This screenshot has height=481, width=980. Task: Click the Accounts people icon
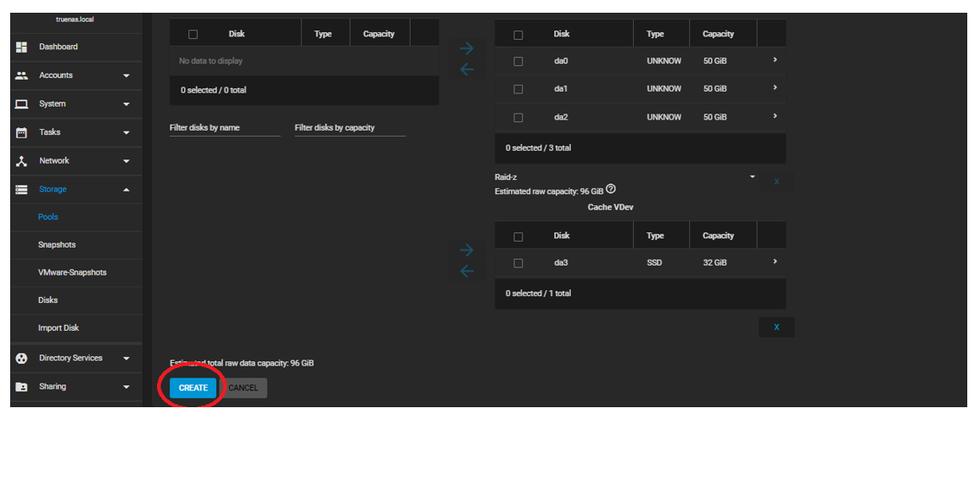pos(22,76)
